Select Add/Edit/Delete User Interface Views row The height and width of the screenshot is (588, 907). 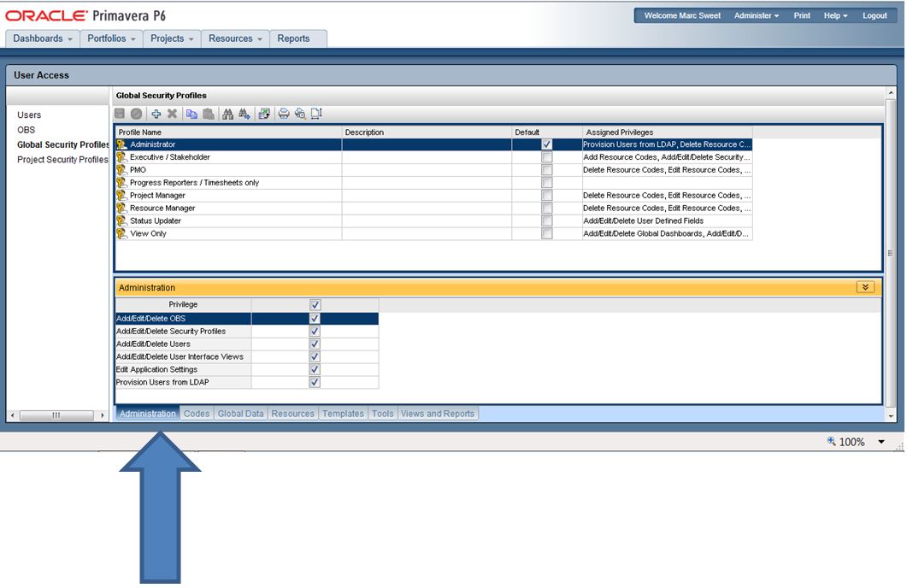coord(247,356)
